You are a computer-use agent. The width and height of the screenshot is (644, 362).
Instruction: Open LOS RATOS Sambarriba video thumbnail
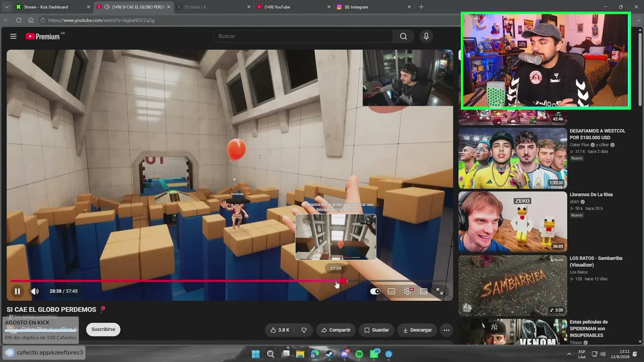513,286
